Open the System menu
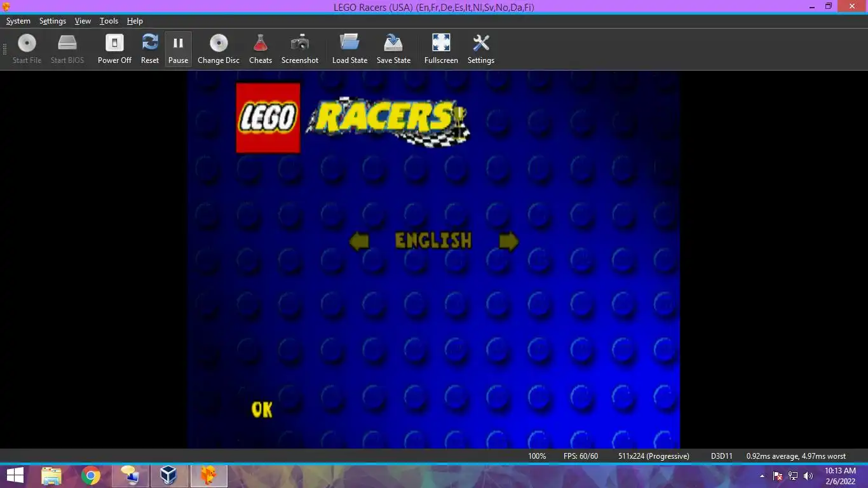This screenshot has width=868, height=488. (18, 21)
